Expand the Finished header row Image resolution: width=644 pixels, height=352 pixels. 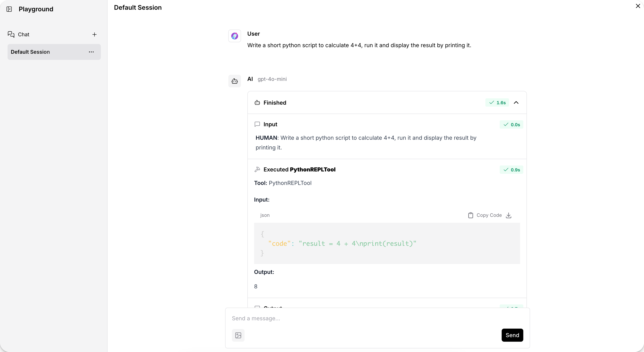click(x=275, y=103)
